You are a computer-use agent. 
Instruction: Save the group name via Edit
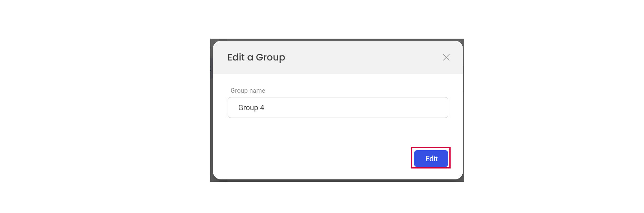(431, 159)
